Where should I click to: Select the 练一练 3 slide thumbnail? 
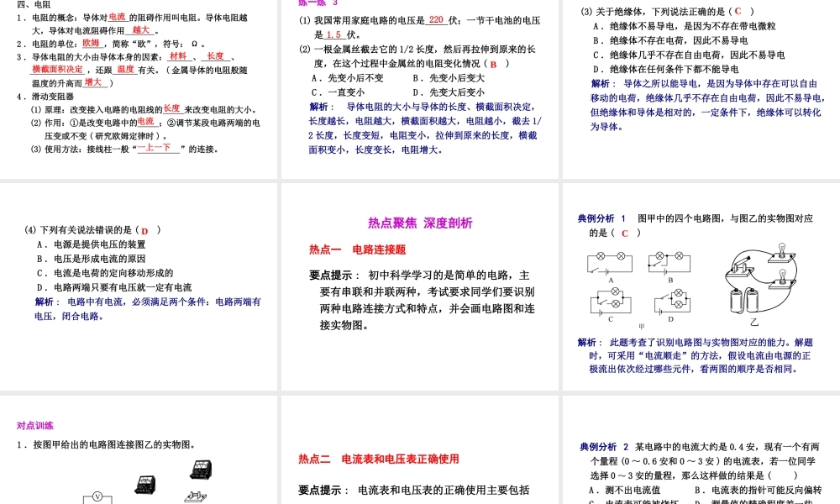(x=420, y=89)
